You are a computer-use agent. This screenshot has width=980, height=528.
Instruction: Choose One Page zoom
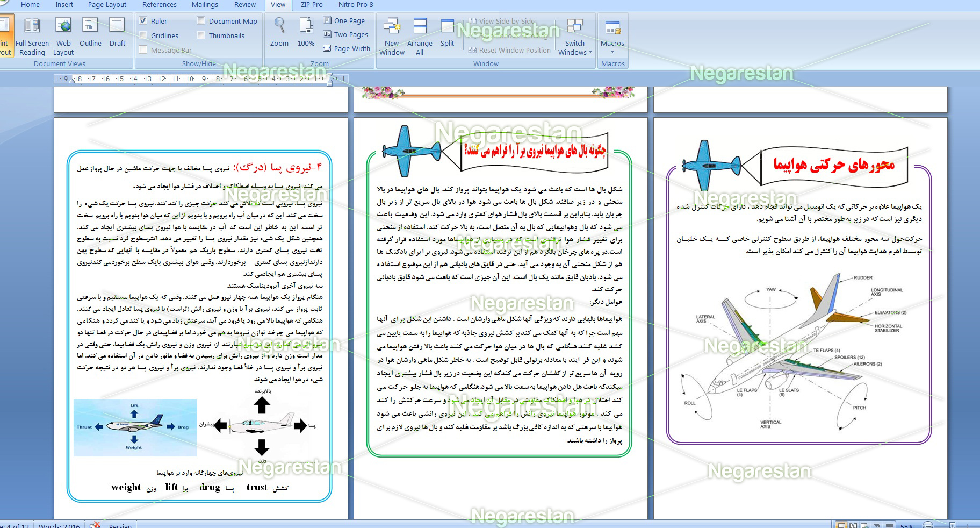pyautogui.click(x=344, y=20)
